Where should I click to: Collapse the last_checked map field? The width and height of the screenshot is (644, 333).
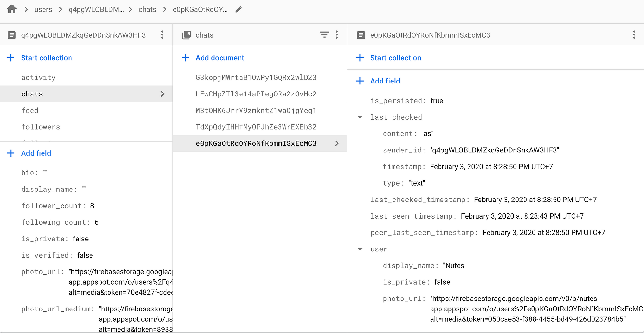point(360,117)
